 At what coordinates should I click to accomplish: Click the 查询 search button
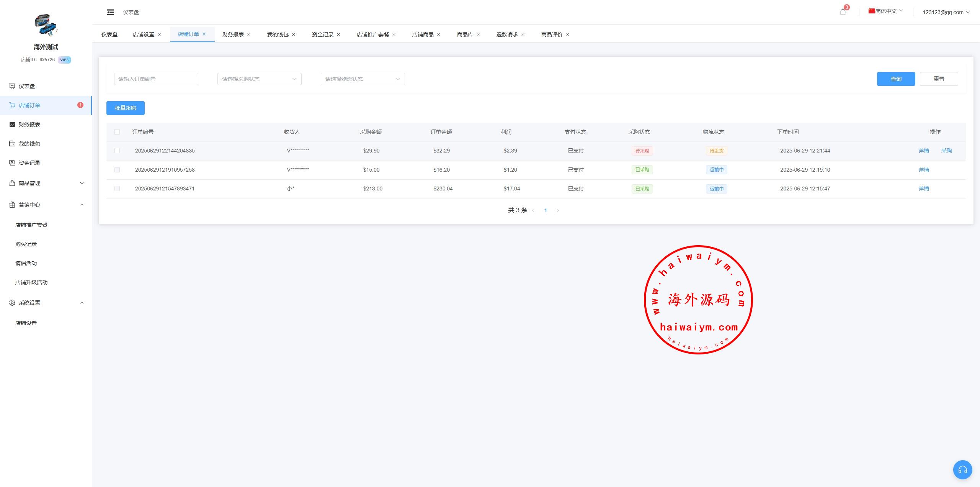click(x=896, y=79)
